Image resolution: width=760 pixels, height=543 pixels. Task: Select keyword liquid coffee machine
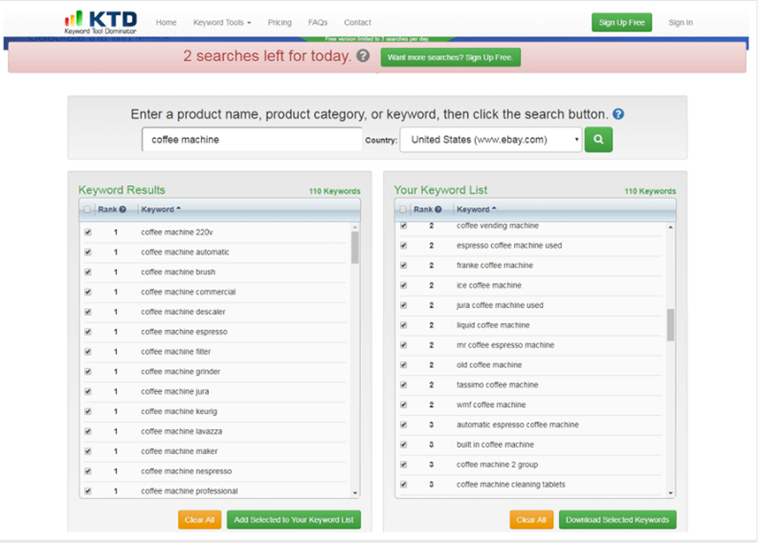(x=493, y=325)
